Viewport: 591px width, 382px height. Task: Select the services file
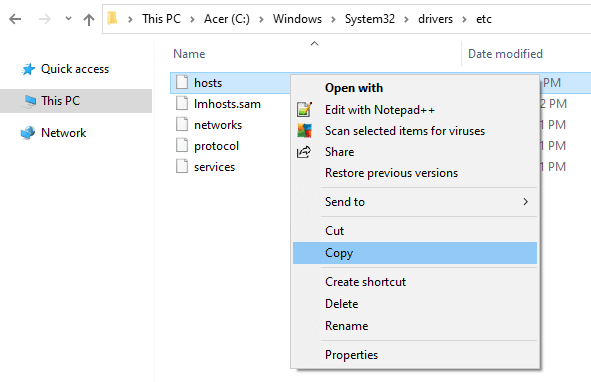click(x=214, y=167)
